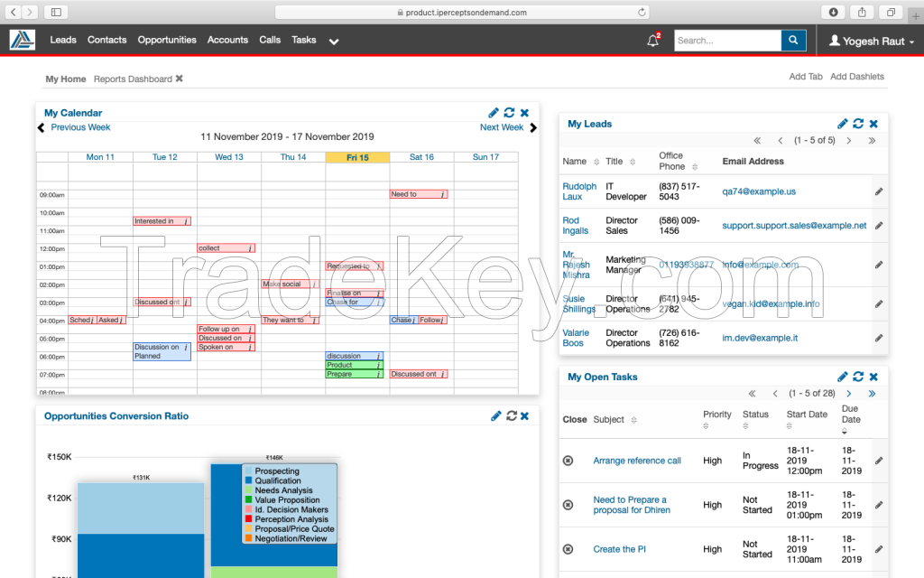Go to next page of open tasks
924x578 pixels.
click(848, 394)
